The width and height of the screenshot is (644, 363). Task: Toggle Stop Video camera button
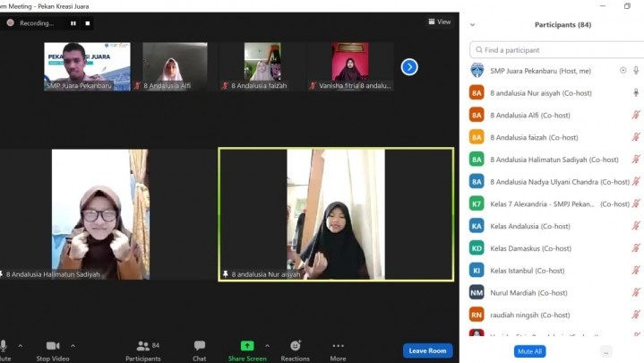53,350
